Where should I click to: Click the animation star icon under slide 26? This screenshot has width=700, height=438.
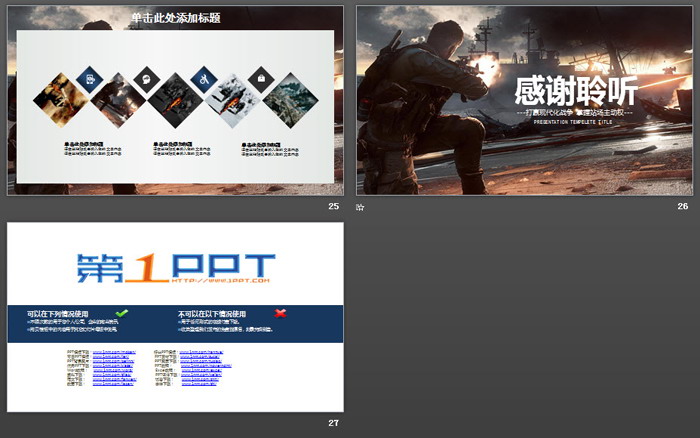[x=360, y=207]
